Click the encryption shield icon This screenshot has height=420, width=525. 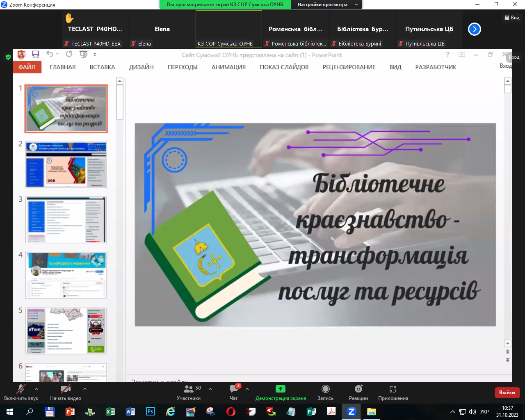click(8, 57)
